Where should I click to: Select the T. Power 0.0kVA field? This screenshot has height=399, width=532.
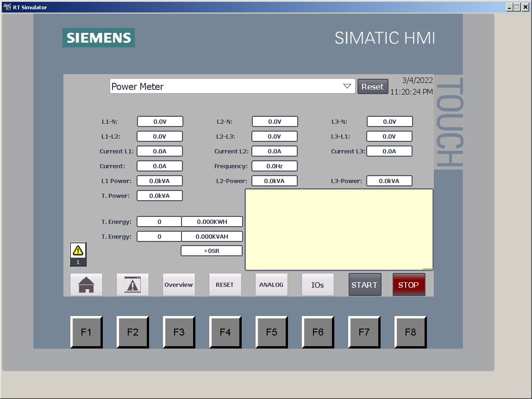(160, 196)
